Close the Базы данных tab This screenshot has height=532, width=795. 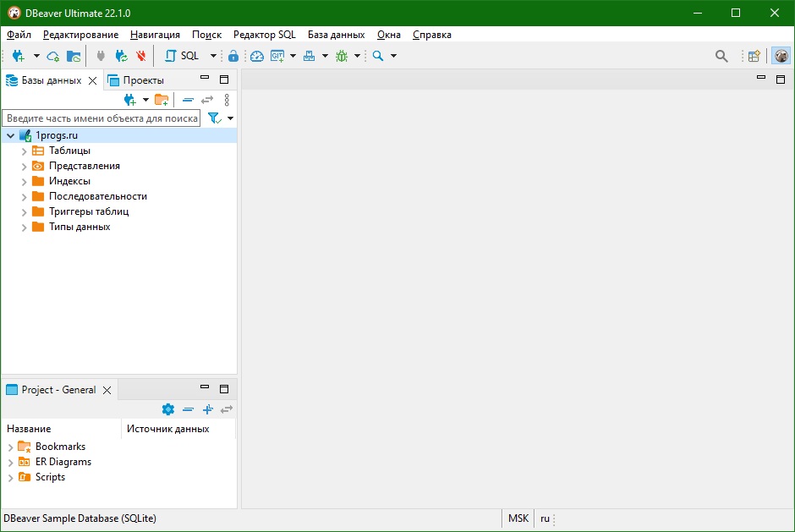[92, 80]
